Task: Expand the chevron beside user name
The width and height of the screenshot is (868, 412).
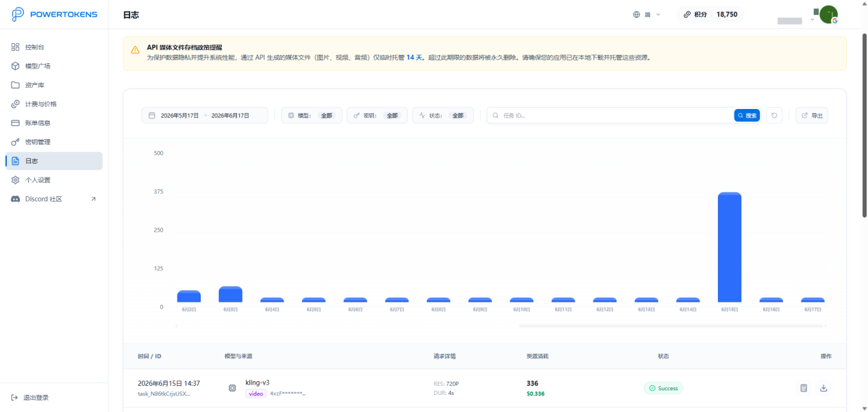Action: [x=813, y=20]
